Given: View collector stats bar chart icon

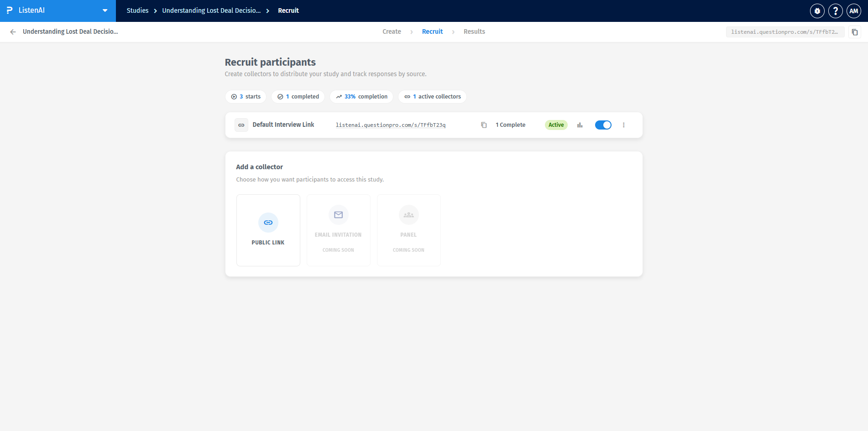Looking at the screenshot, I should [580, 125].
